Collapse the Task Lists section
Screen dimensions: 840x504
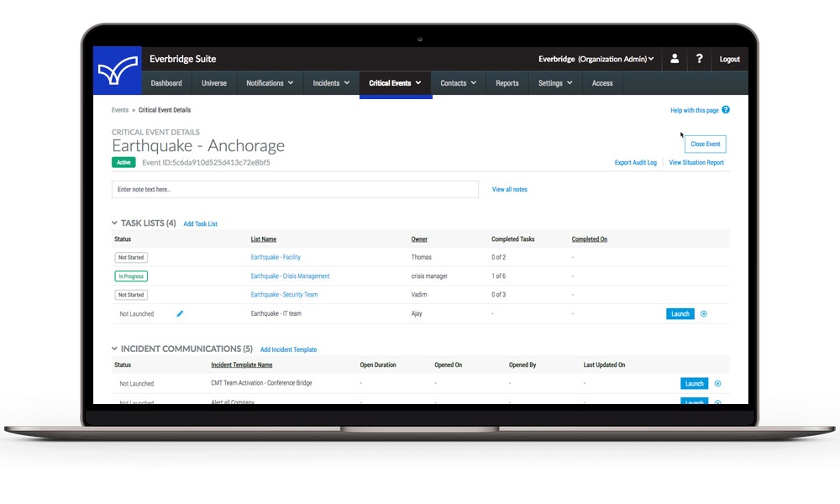click(115, 223)
